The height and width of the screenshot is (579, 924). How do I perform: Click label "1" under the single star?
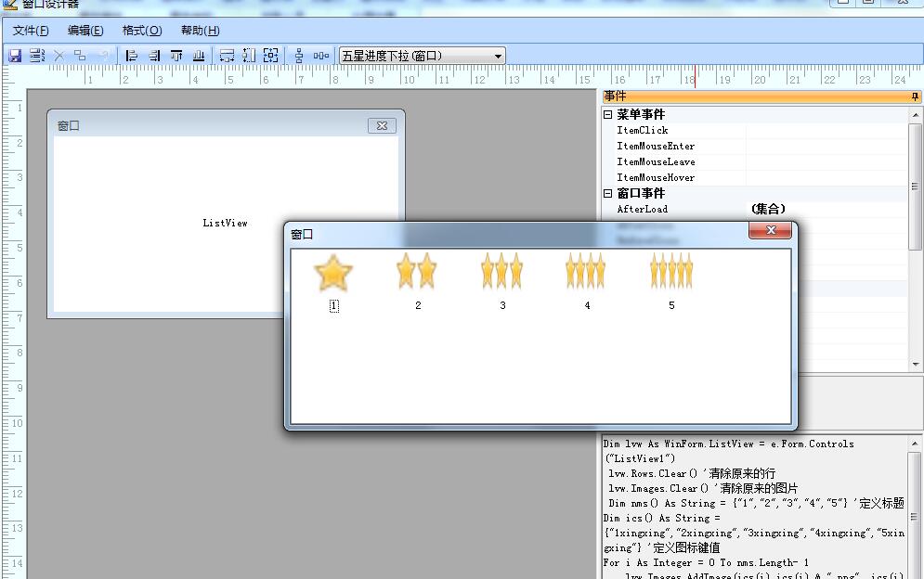click(333, 305)
